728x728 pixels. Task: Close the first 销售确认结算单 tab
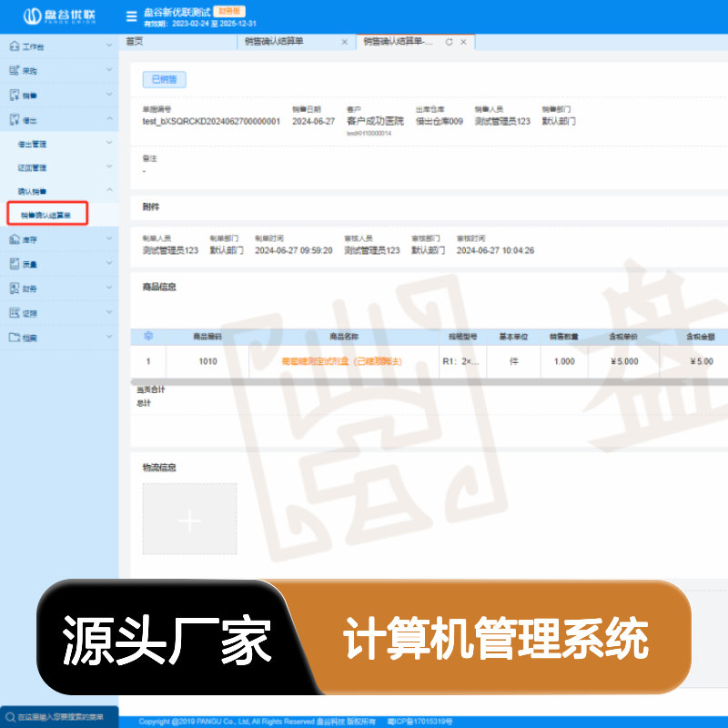click(x=345, y=42)
